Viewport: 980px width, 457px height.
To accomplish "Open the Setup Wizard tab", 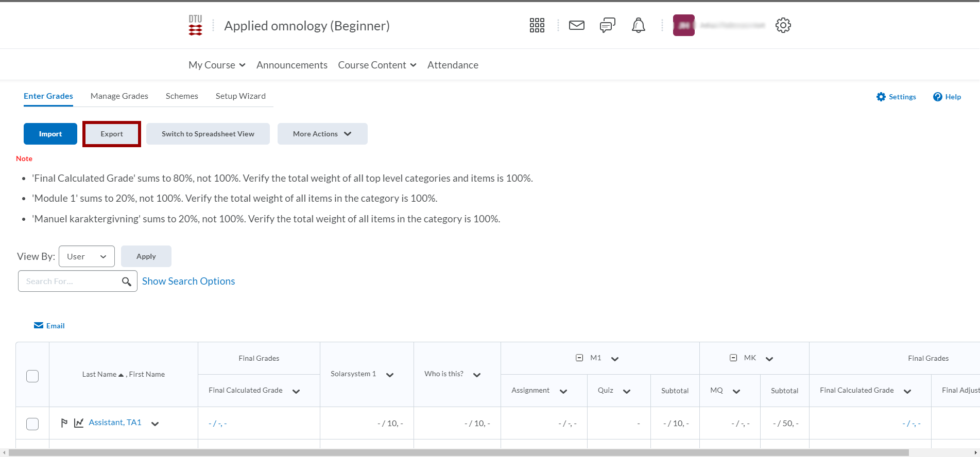I will (240, 96).
